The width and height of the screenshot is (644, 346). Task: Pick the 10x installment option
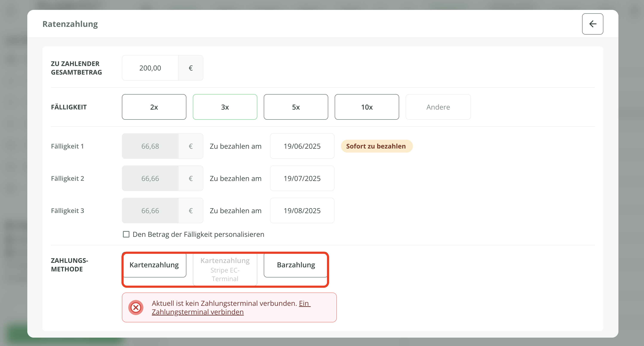(x=366, y=107)
